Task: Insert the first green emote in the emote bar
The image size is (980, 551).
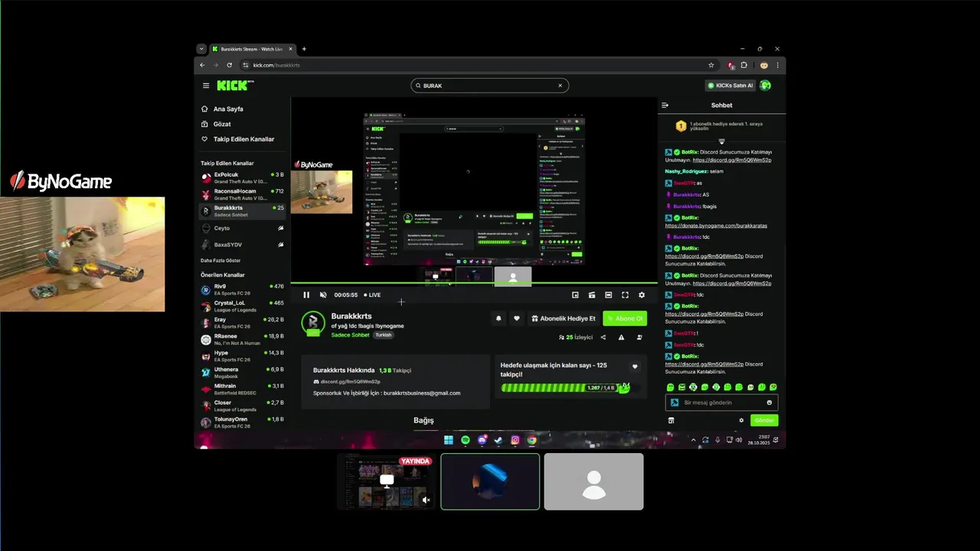Action: pyautogui.click(x=671, y=387)
